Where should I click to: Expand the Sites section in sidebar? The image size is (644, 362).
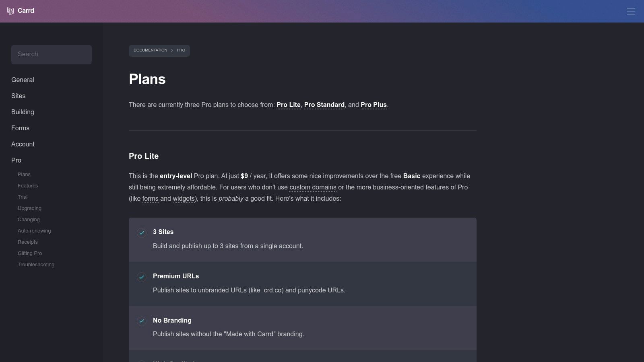(19, 96)
